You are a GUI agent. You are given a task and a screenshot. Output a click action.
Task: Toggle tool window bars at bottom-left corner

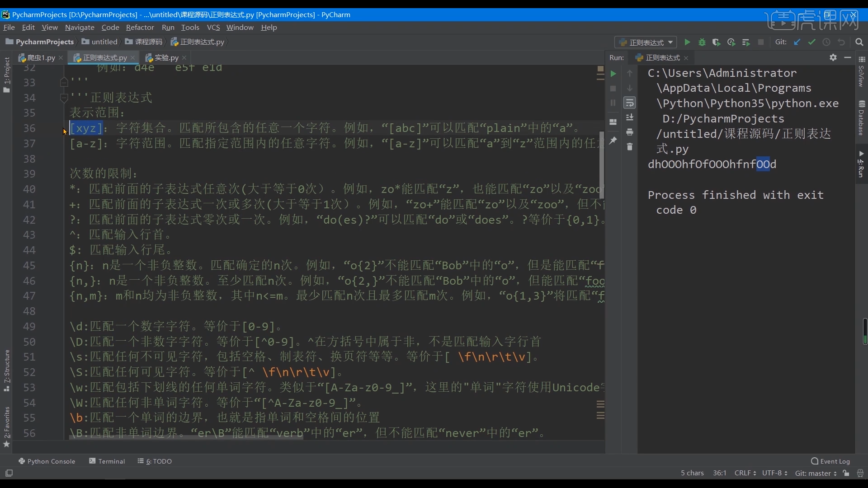pyautogui.click(x=9, y=473)
